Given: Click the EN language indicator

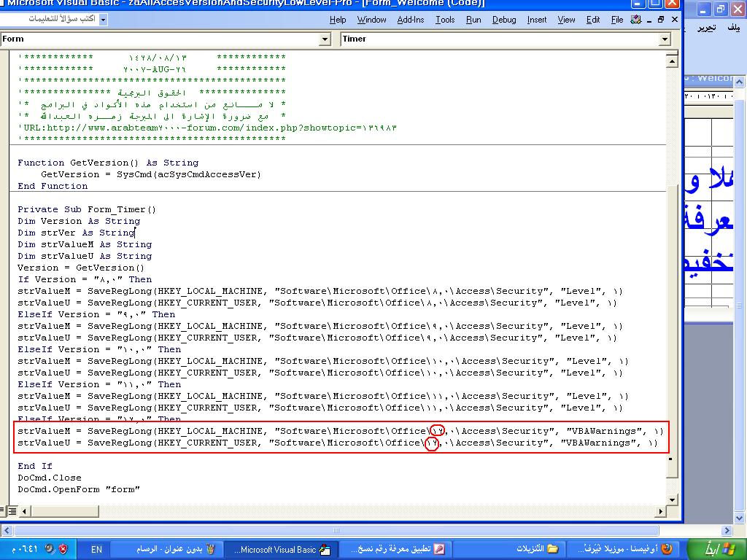Looking at the screenshot, I should [96, 550].
